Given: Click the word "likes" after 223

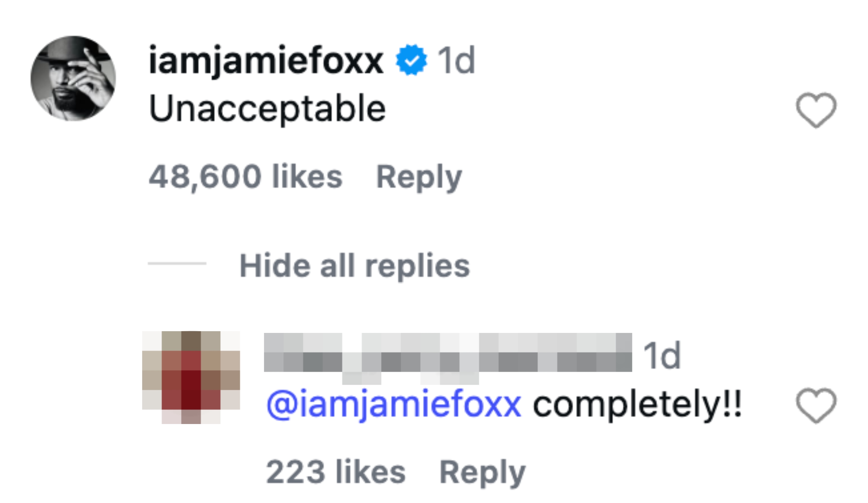Looking at the screenshot, I should tap(370, 472).
